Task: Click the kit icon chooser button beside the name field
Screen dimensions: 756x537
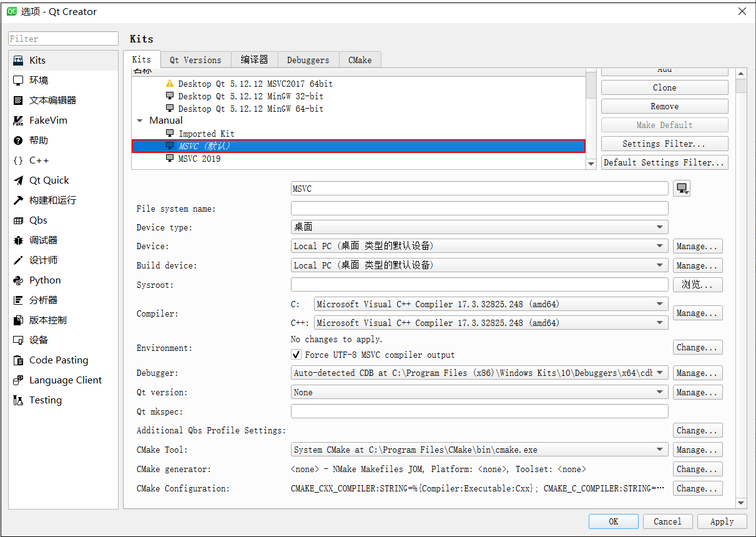Action: click(682, 189)
